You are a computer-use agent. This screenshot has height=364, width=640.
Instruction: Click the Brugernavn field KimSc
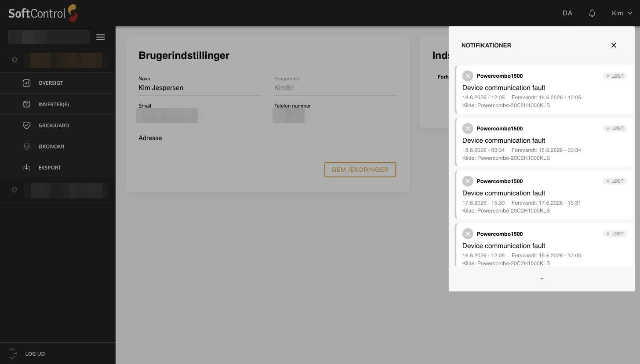point(336,88)
